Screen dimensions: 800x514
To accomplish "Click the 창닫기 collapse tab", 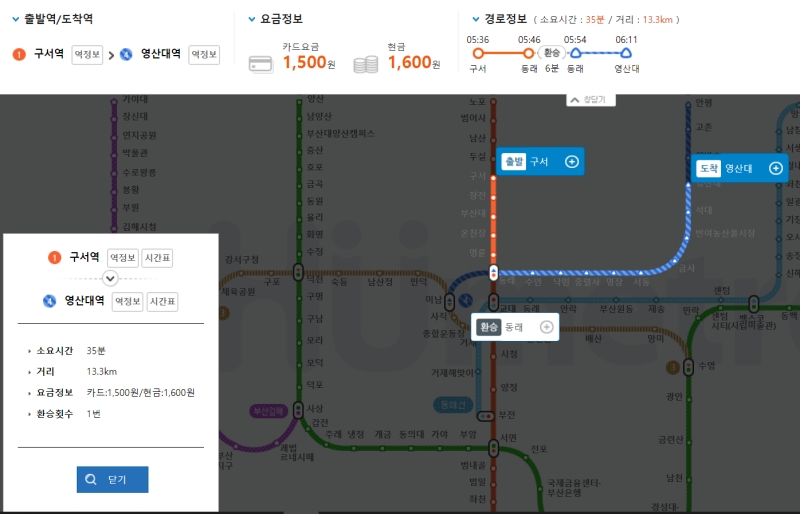I will [x=591, y=100].
